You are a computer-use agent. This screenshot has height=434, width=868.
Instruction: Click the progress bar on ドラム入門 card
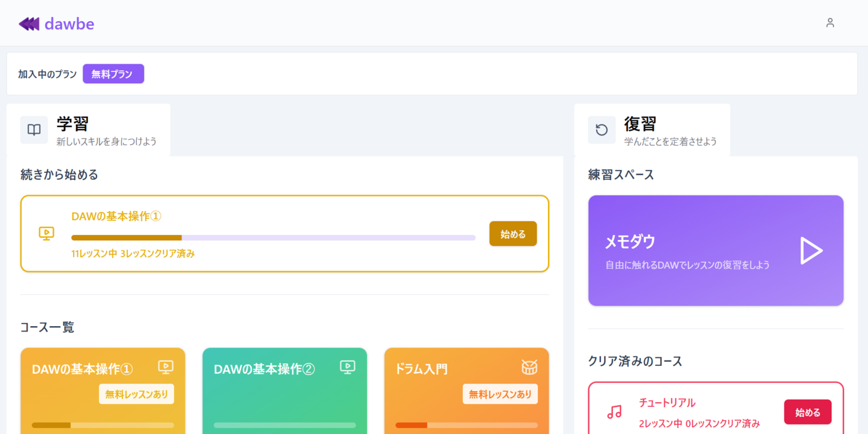[x=466, y=425]
